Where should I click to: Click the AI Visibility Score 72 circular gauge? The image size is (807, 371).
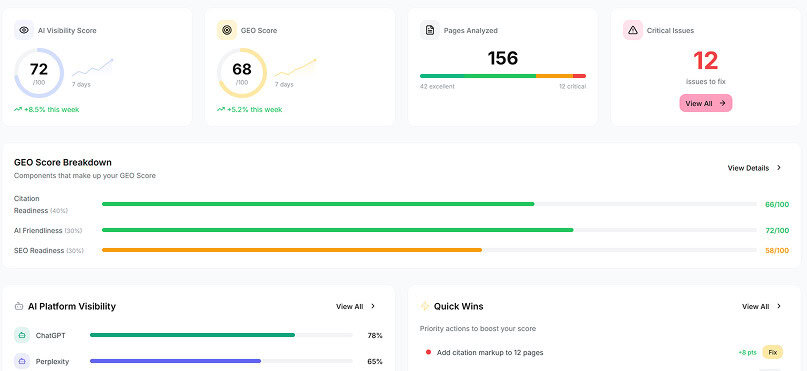39,73
